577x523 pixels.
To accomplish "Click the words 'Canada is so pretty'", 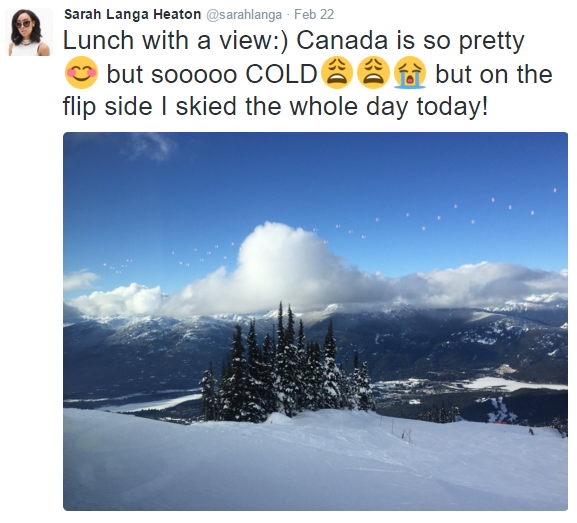I will [410, 40].
